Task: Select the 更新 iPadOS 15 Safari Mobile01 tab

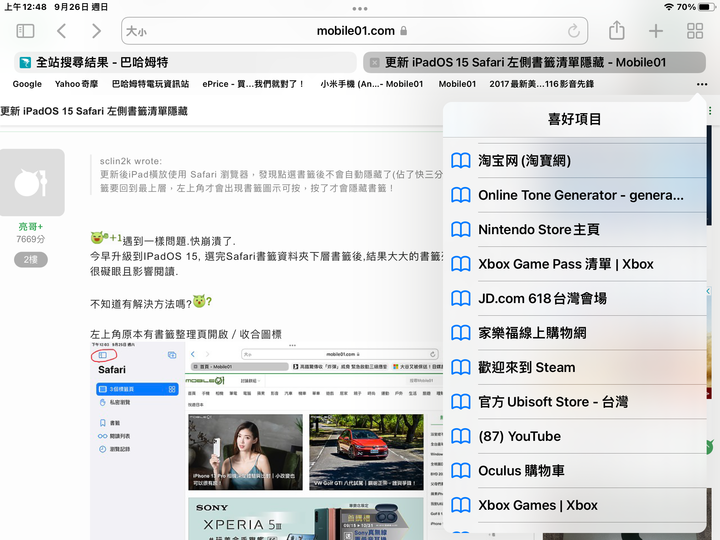Action: coord(534,62)
